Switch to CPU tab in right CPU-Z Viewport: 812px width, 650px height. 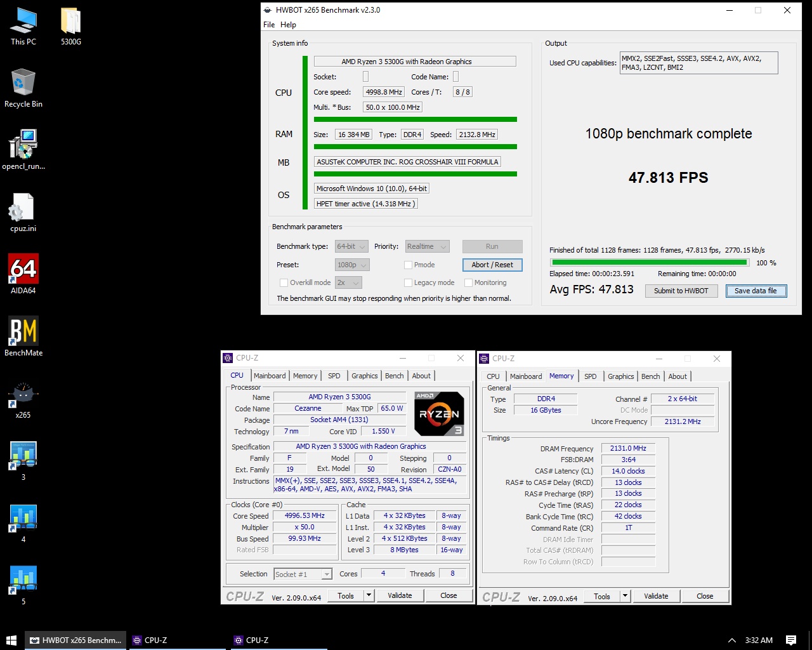click(493, 376)
